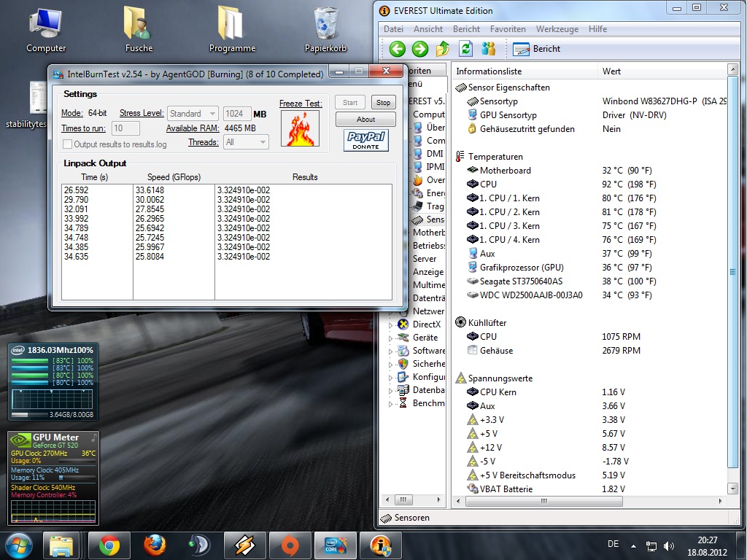Click the Times to run input field

(125, 128)
